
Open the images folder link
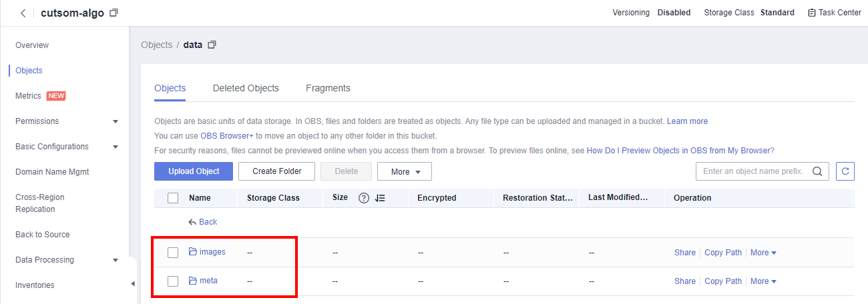pyautogui.click(x=212, y=252)
